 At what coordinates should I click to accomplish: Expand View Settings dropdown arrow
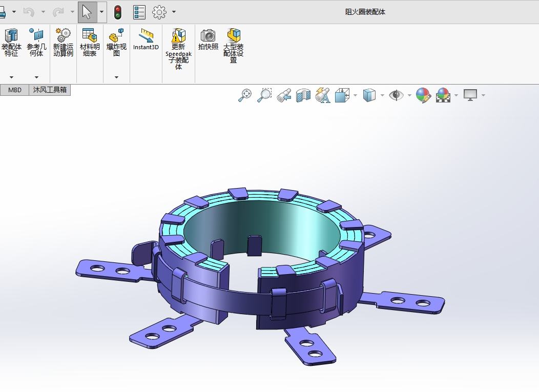pyautogui.click(x=483, y=95)
